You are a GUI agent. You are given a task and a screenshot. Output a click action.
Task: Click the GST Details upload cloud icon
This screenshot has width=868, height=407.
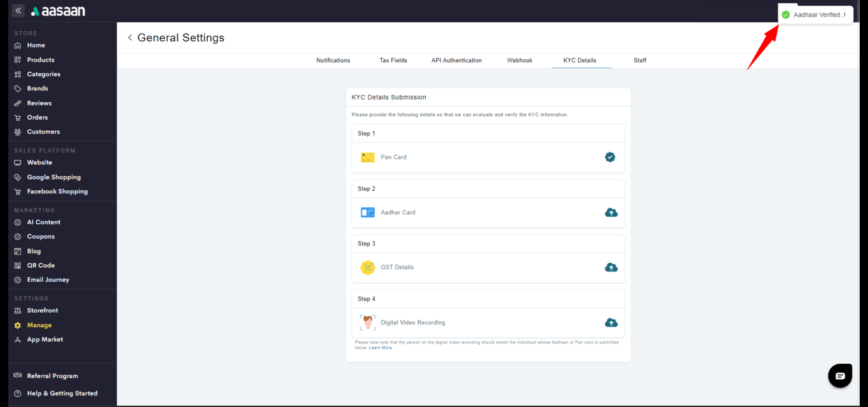coord(611,268)
